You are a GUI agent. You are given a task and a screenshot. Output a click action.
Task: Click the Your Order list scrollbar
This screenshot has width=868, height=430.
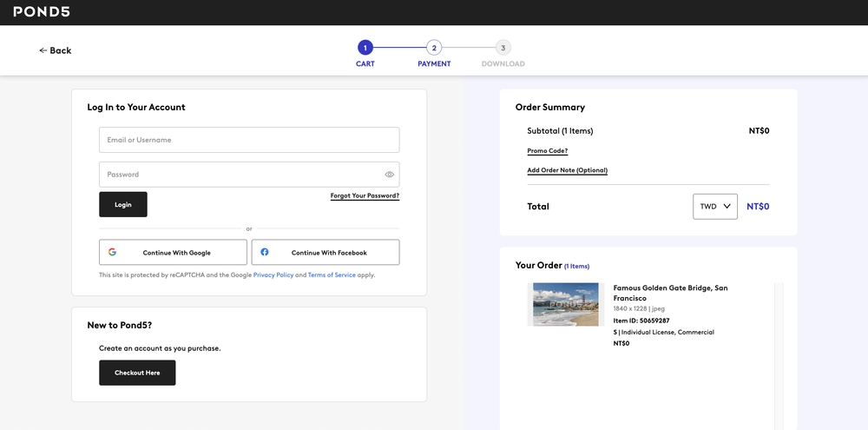click(779, 356)
